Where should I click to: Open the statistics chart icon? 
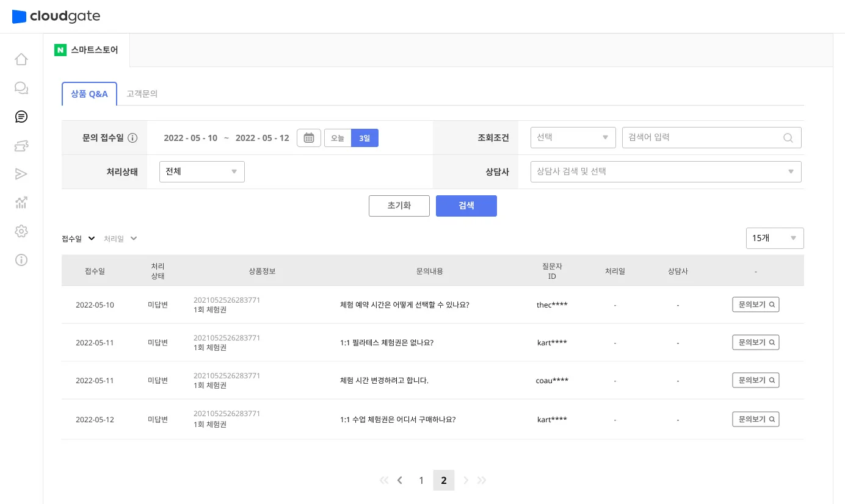pos(21,203)
